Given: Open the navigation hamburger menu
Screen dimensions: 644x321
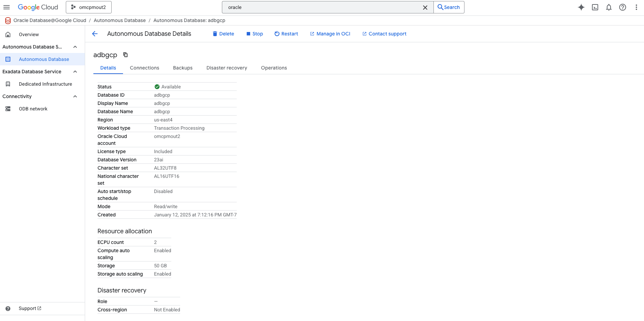Looking at the screenshot, I should coord(7,7).
